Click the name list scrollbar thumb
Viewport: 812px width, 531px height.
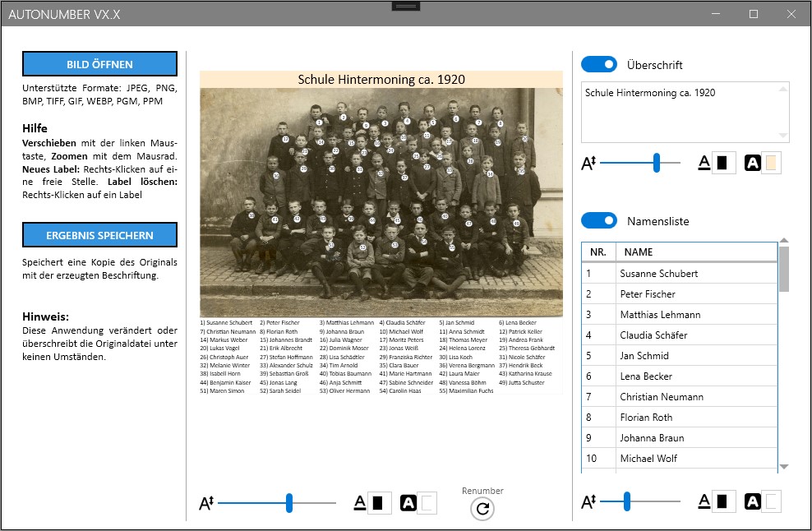784,269
